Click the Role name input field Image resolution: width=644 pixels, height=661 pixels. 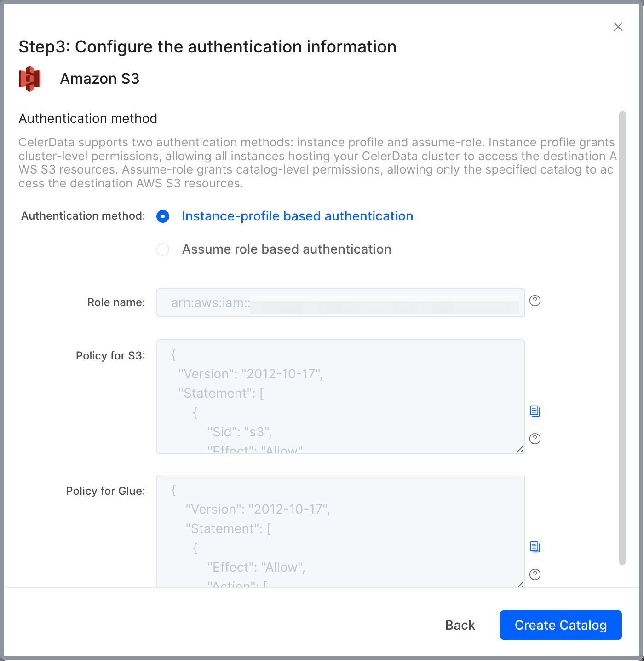pyautogui.click(x=340, y=302)
